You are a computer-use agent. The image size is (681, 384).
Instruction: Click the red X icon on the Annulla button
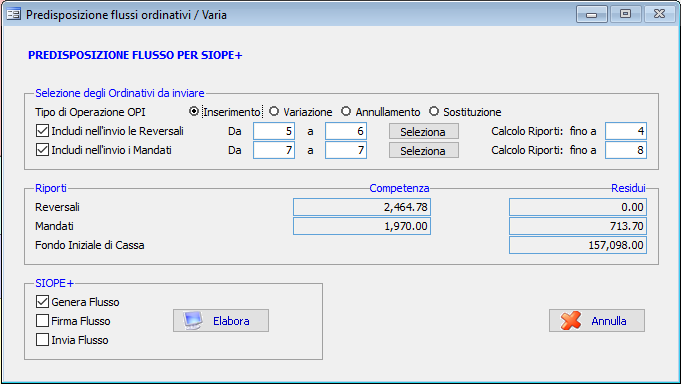click(x=571, y=321)
